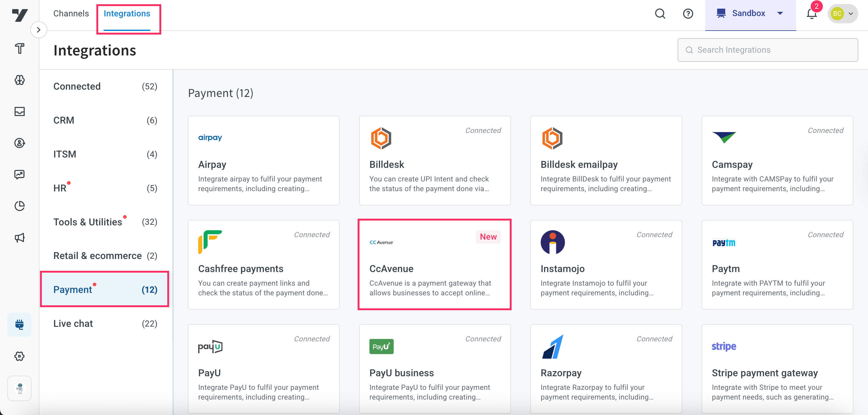
Task: Open the brain AI icon in the sidebar
Action: 19,80
